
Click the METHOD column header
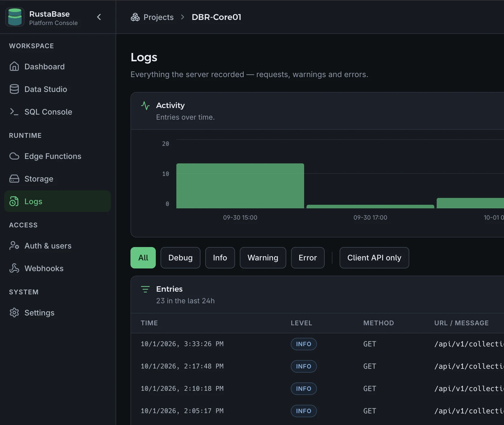point(379,323)
